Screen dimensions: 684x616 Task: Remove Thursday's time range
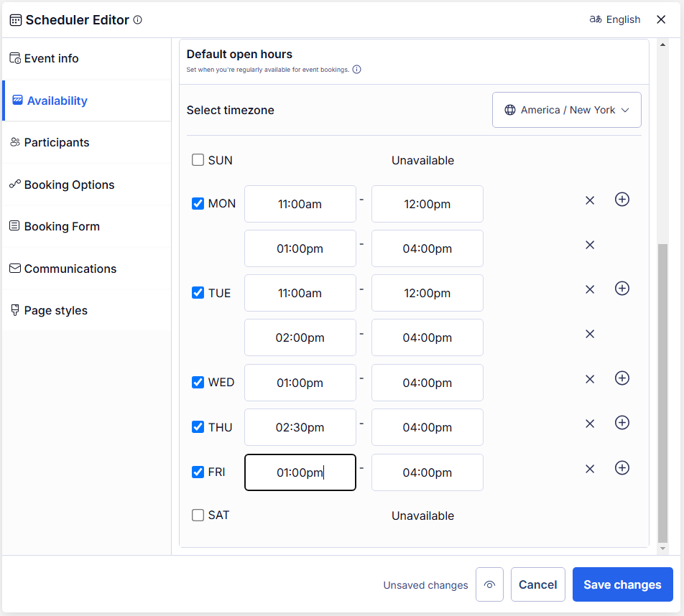(x=590, y=424)
